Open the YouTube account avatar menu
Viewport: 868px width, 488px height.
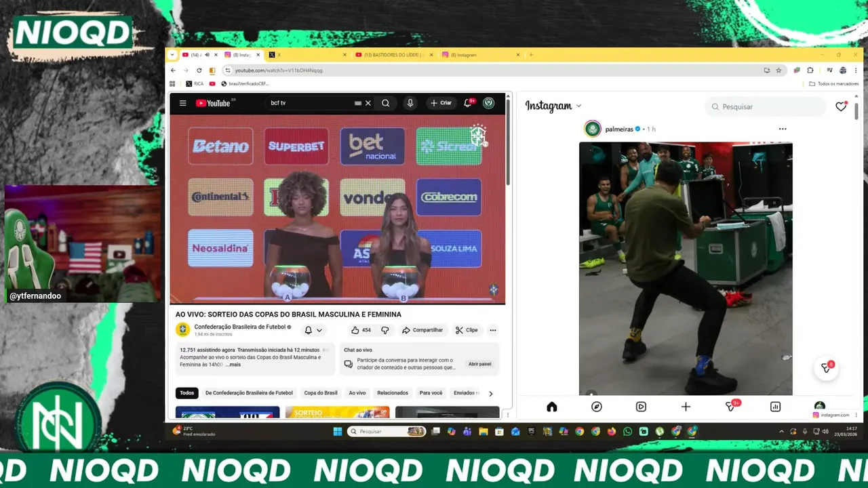pos(488,103)
